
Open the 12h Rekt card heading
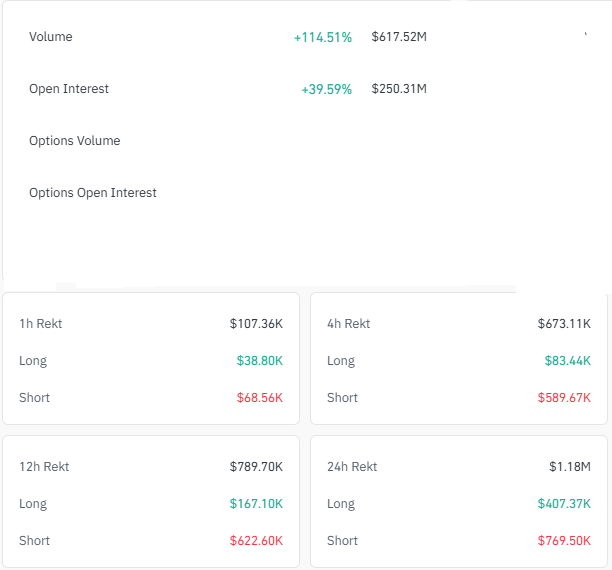pos(44,467)
